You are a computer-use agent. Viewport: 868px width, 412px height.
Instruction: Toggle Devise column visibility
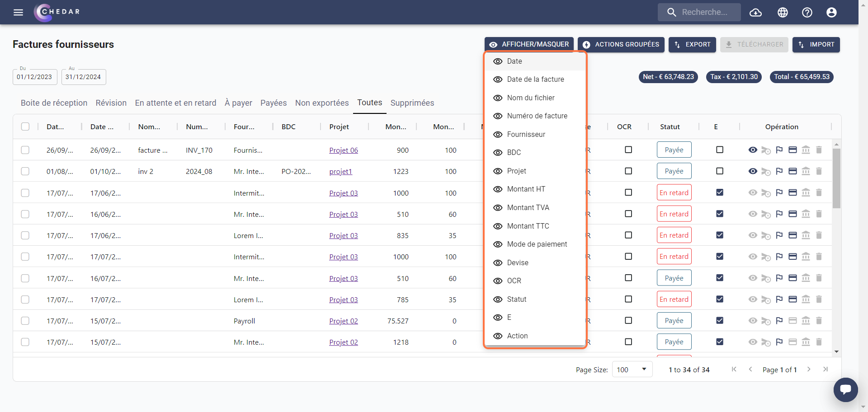pos(535,263)
